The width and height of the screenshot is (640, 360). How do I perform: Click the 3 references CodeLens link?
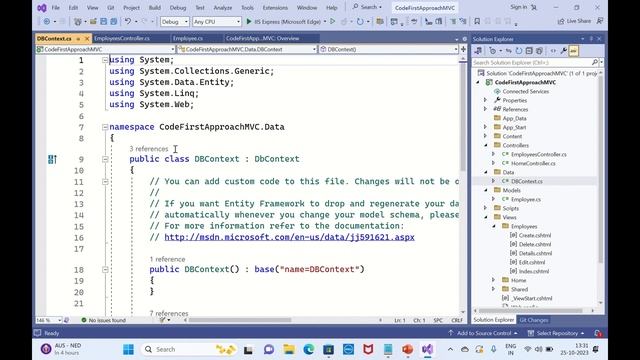point(149,149)
